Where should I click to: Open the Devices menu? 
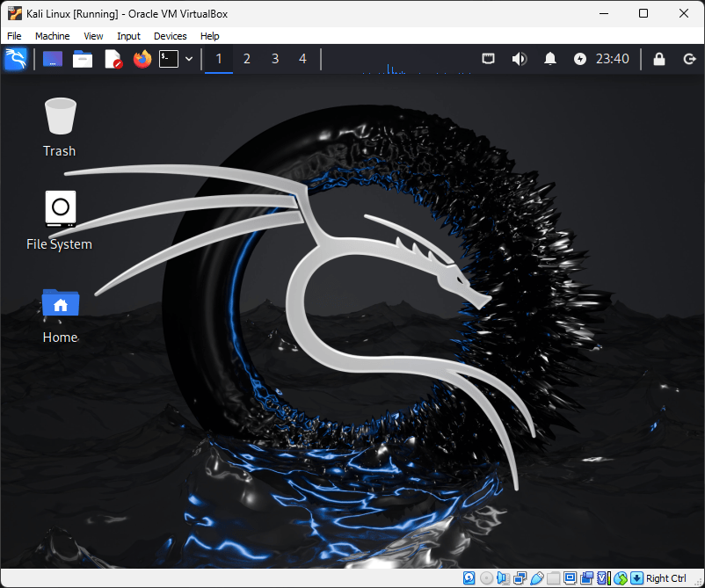pos(170,36)
